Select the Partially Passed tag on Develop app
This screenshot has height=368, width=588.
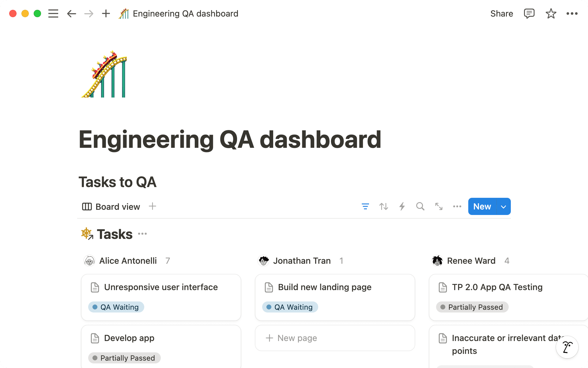point(124,358)
